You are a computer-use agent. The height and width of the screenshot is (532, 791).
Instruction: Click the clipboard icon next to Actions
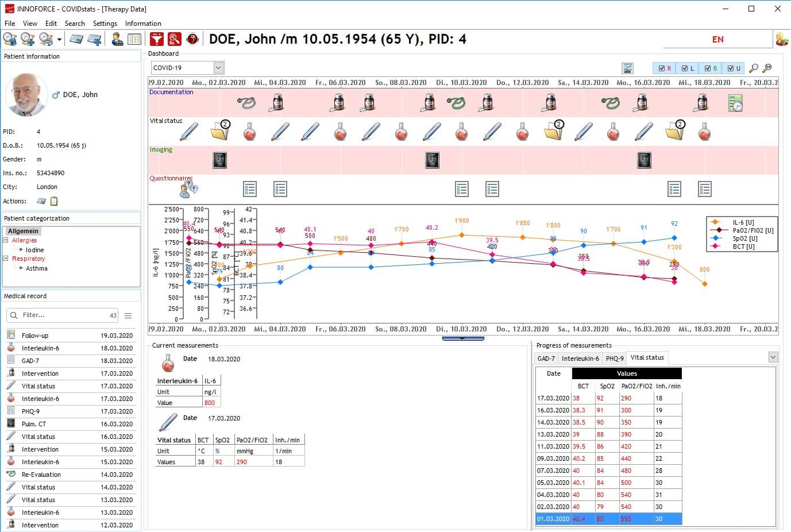point(54,201)
